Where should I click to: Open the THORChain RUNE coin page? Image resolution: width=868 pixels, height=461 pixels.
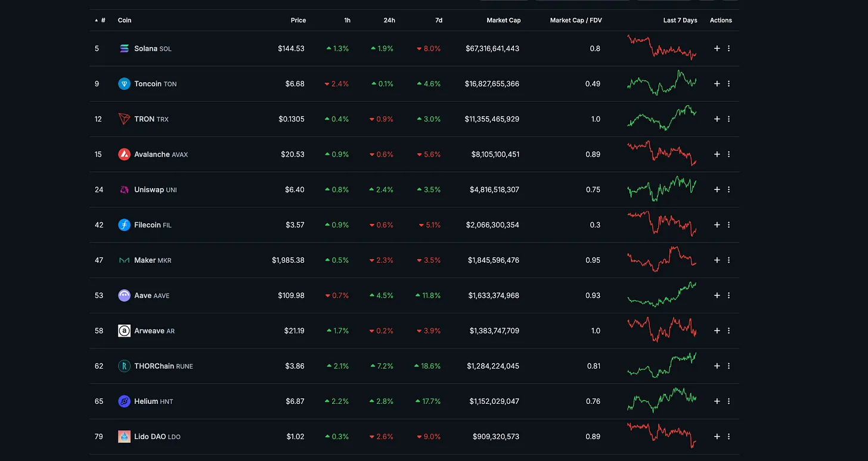point(163,366)
